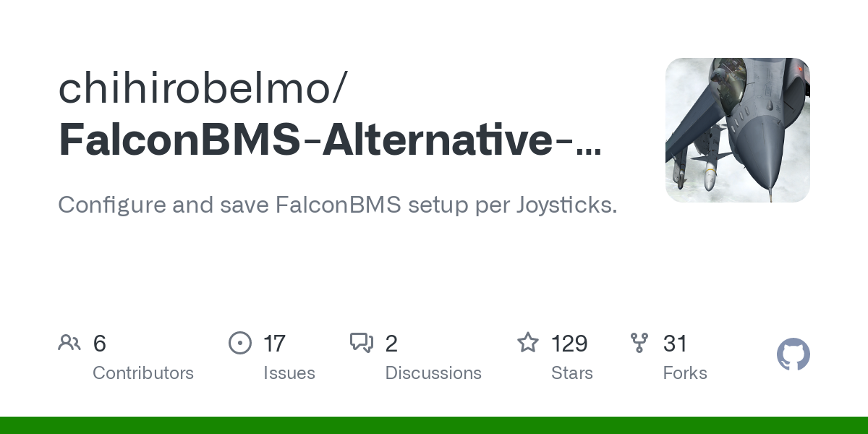
Task: Click the discussions count 2
Action: pyautogui.click(x=391, y=344)
